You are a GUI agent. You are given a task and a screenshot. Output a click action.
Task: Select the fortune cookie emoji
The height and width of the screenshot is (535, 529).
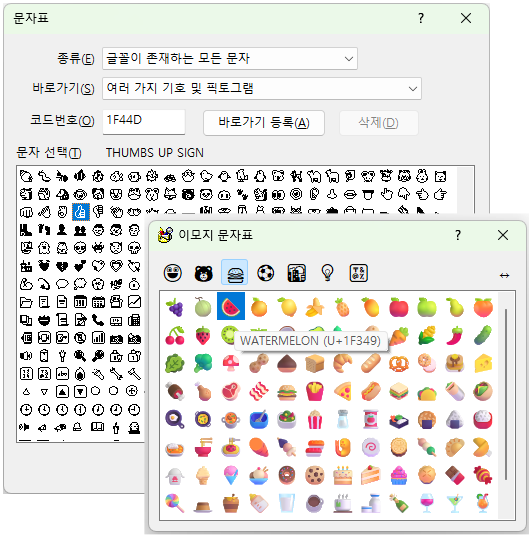[x=483, y=447]
